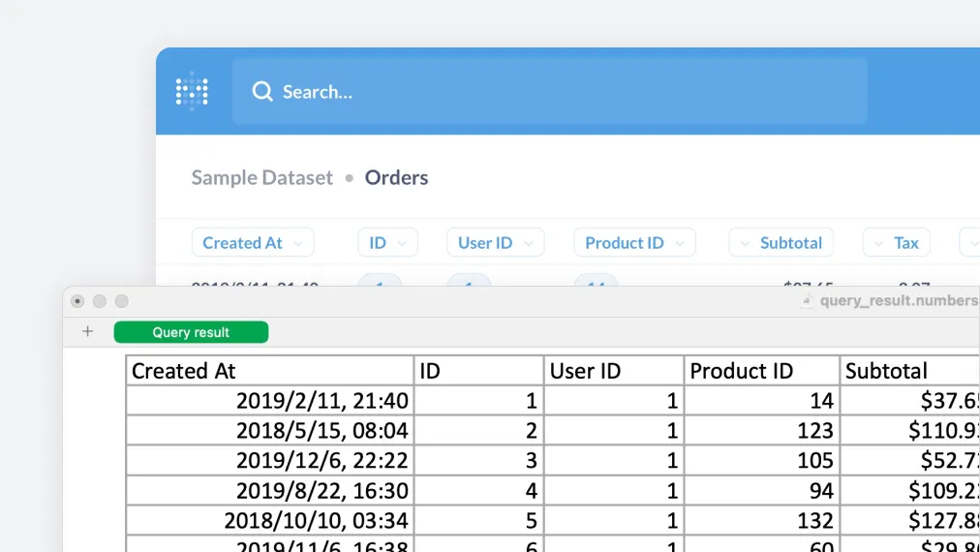This screenshot has height=552, width=980.
Task: Click the cell with Product ID 123
Action: (761, 430)
